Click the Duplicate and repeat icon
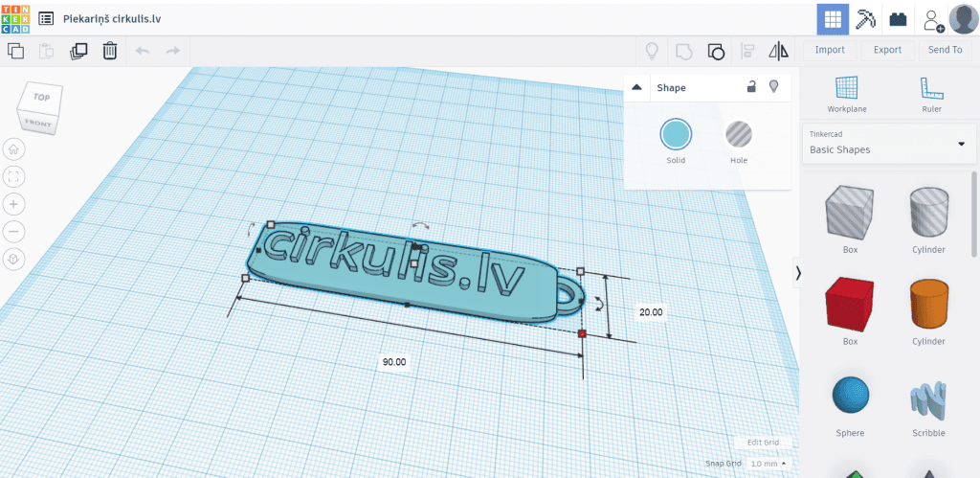Viewport: 980px width, 478px height. [78, 51]
